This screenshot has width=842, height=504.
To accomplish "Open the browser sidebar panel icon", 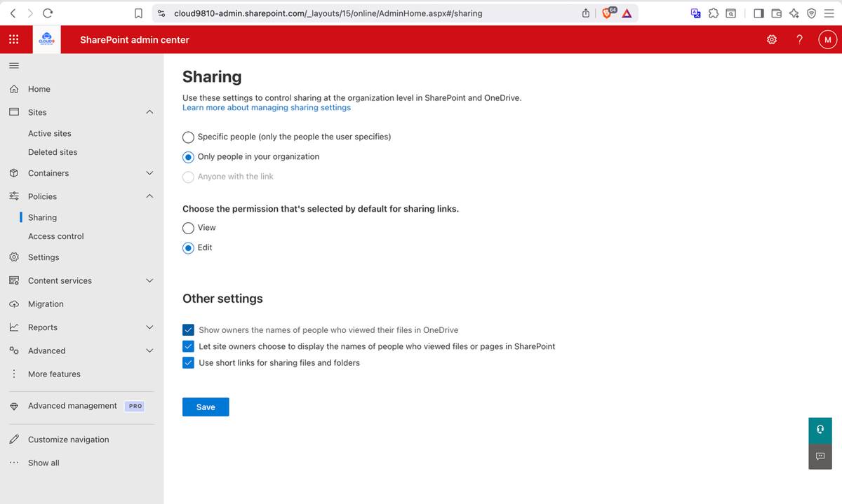I will (x=759, y=13).
